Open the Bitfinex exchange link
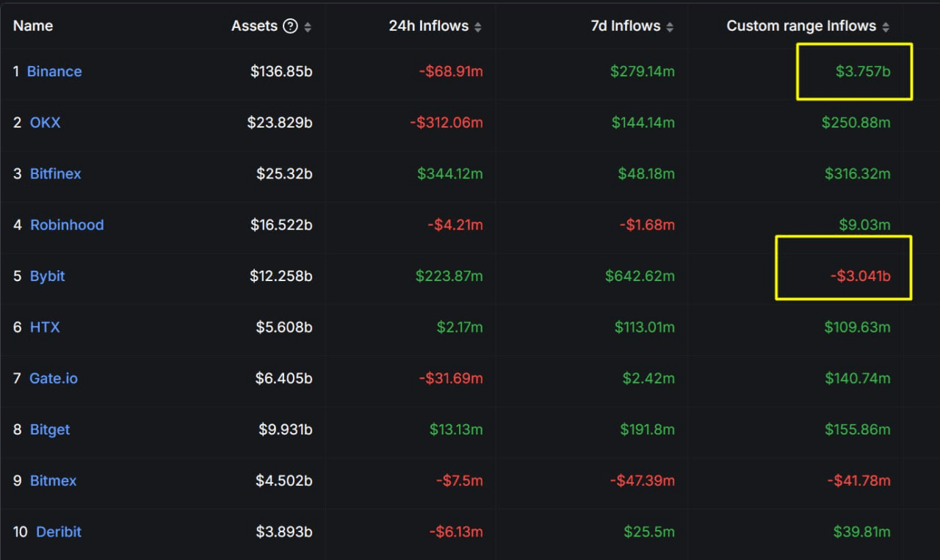The image size is (940, 560). click(x=55, y=174)
